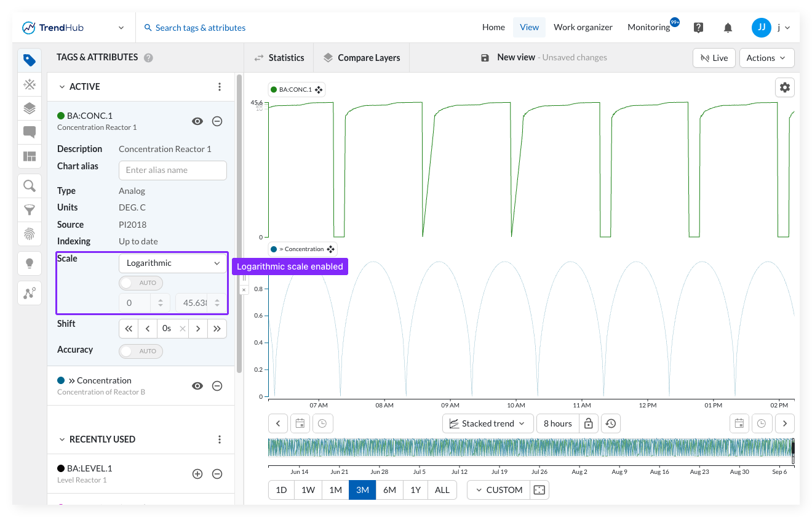The image size is (812, 517).
Task: Open the Active section options menu
Action: pyautogui.click(x=220, y=87)
